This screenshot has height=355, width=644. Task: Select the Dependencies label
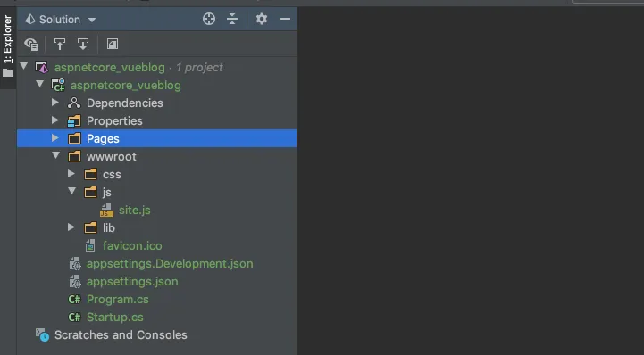(x=125, y=103)
